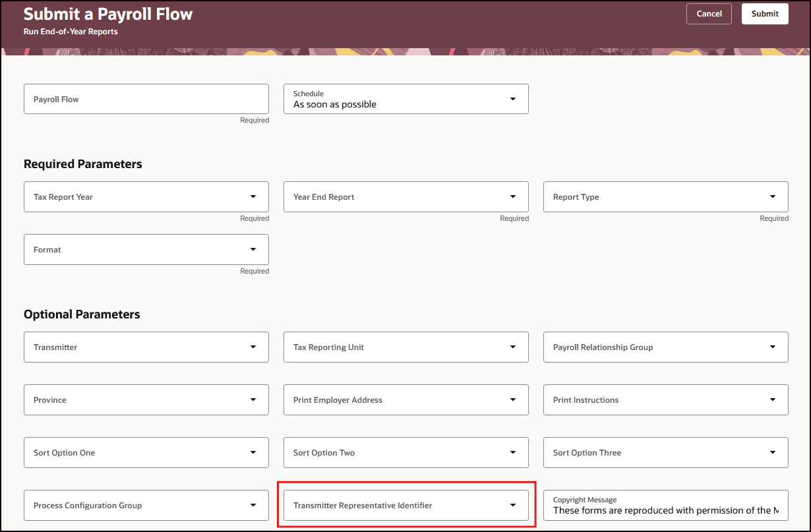Expand the Payroll Relationship Group dropdown
This screenshot has width=811, height=532.
665,347
